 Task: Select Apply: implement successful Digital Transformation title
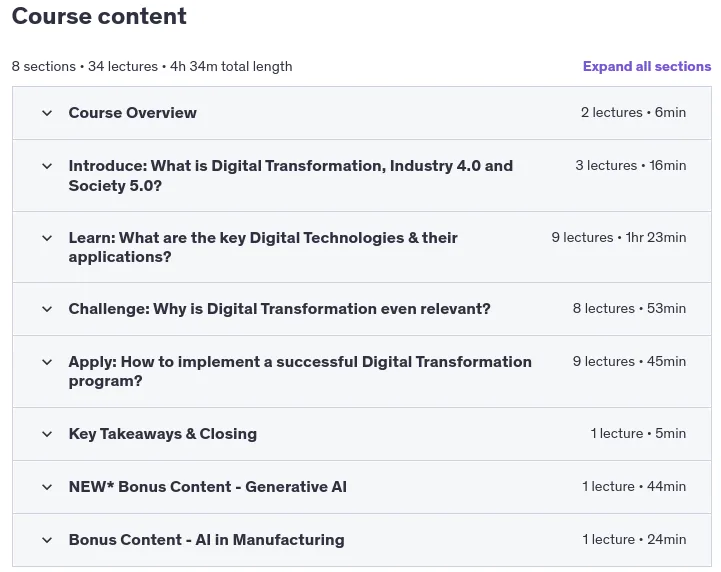click(x=300, y=371)
